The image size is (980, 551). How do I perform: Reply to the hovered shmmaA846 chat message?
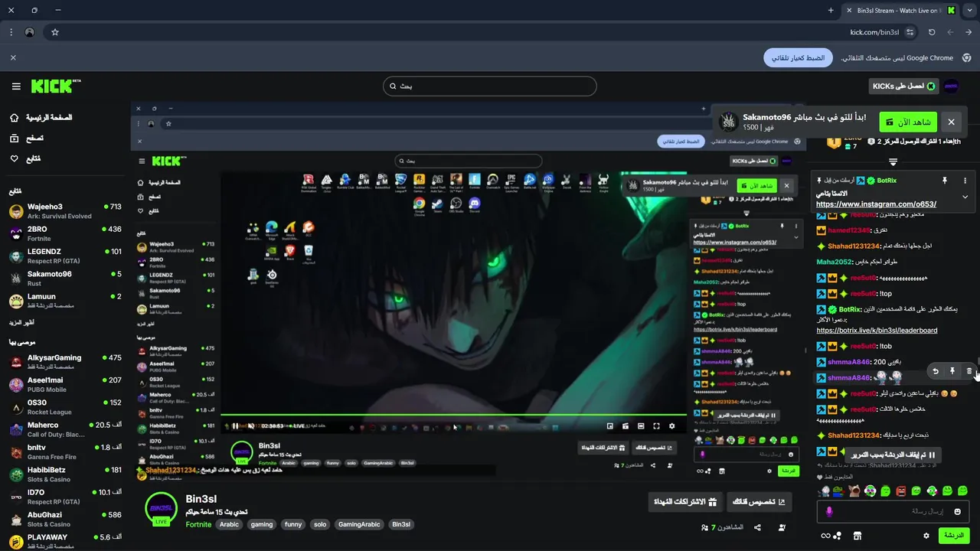(x=936, y=371)
